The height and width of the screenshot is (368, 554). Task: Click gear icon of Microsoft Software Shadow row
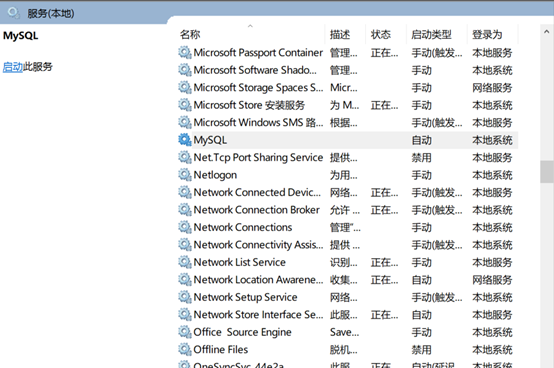tap(184, 70)
